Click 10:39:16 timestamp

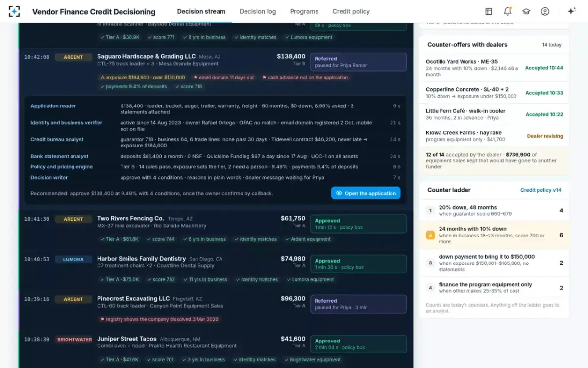[37, 299]
